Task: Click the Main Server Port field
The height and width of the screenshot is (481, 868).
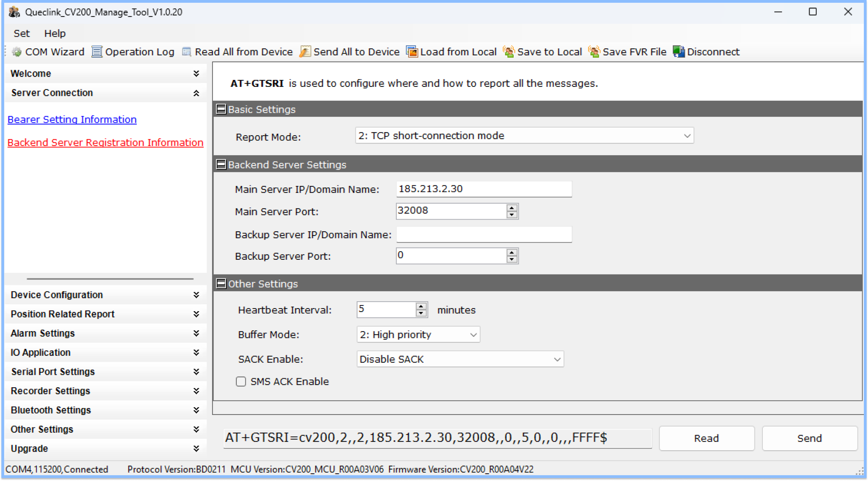Action: point(451,211)
